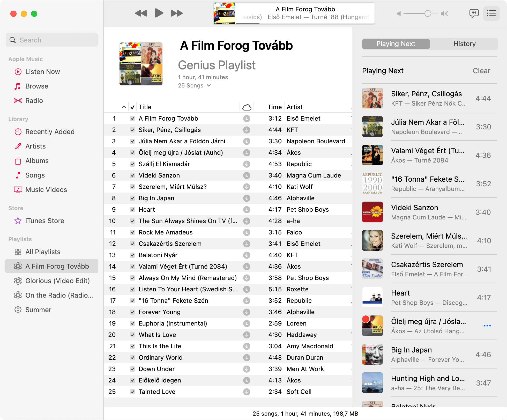Expand the 25 Songs dropdown chevron
This screenshot has width=507, height=420.
coord(209,86)
